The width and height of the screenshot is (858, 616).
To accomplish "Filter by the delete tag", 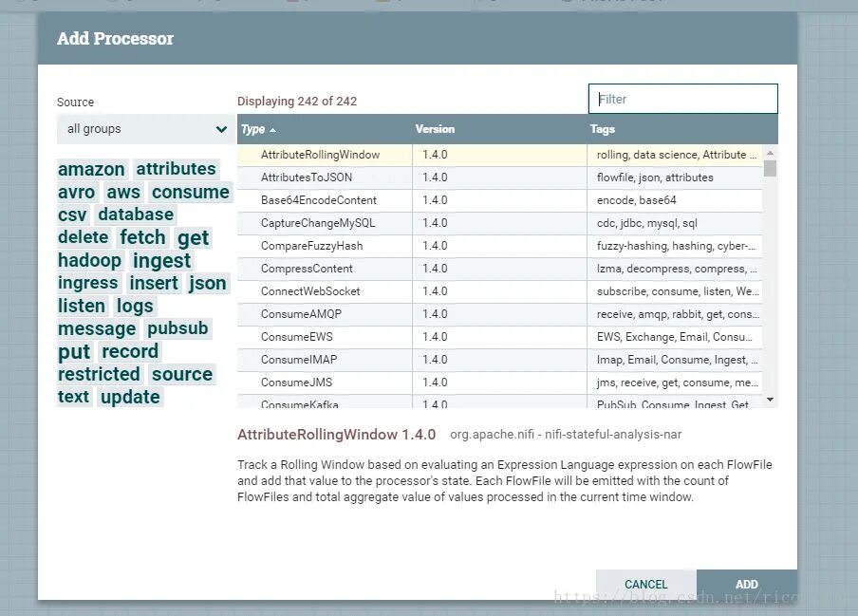I will coord(84,237).
